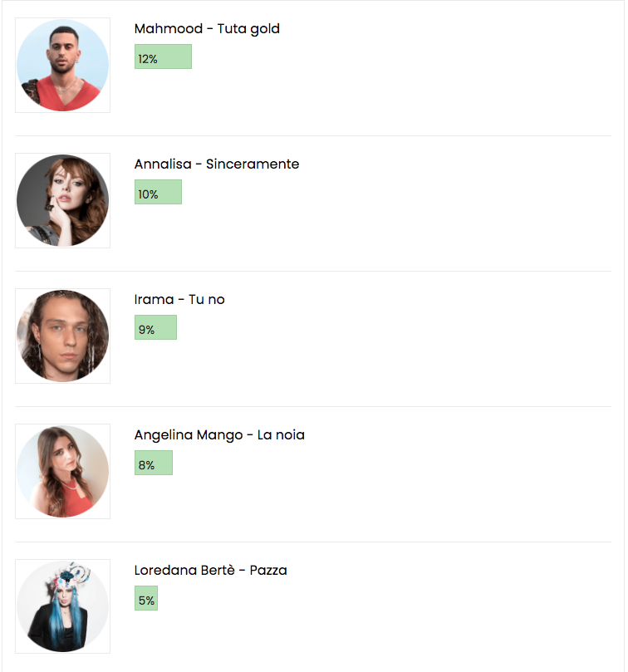This screenshot has height=672, width=628.
Task: Open the thumbnail beside Angelina Mango - La noia
Action: 62,472
